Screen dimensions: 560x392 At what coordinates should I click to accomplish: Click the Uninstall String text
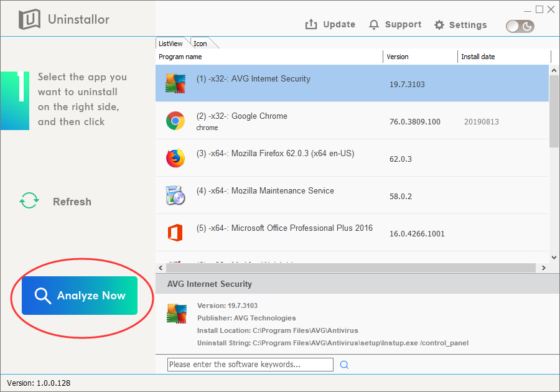(333, 343)
